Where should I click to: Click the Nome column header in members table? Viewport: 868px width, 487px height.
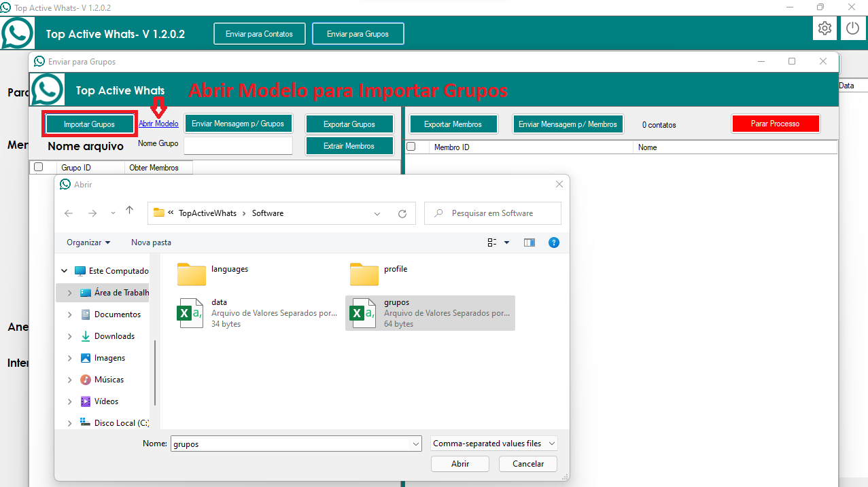[735, 147]
